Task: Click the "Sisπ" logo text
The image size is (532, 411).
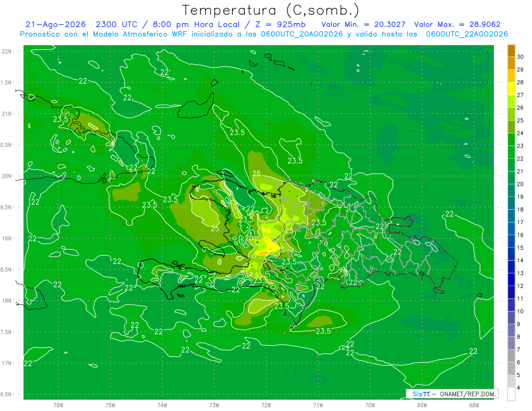Action: [421, 394]
